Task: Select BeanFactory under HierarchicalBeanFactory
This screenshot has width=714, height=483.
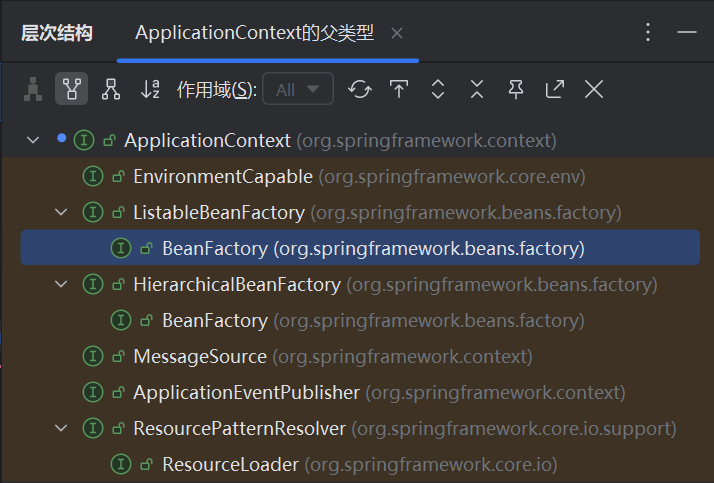Action: [360, 320]
